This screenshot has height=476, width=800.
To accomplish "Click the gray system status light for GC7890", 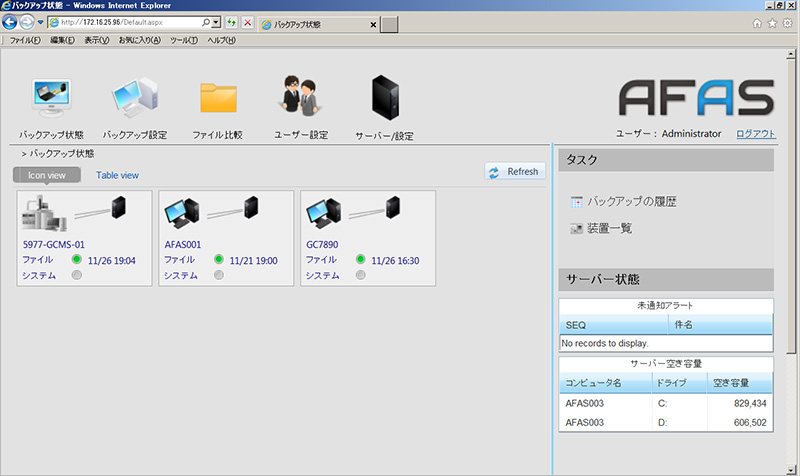I will (361, 275).
